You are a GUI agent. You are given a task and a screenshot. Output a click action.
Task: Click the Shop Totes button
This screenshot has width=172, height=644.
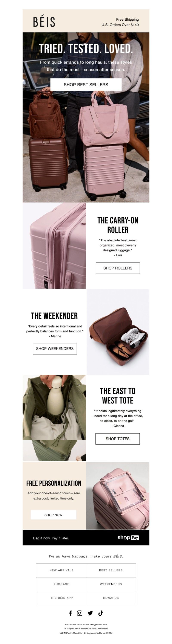click(117, 439)
